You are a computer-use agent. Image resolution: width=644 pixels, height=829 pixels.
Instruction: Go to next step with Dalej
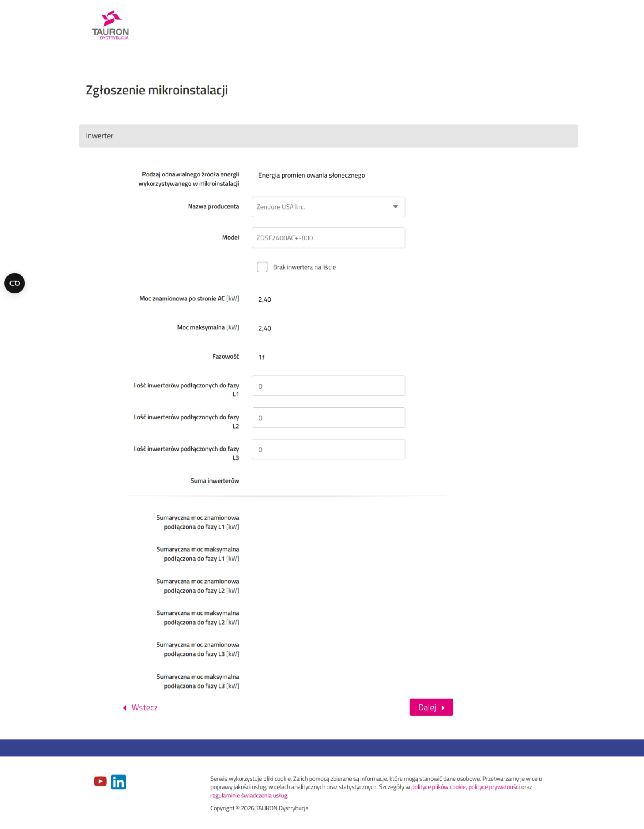[x=431, y=707]
